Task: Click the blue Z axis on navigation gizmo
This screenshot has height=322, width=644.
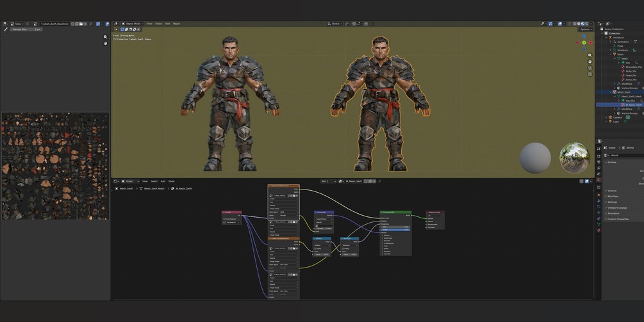Action: coord(584,36)
